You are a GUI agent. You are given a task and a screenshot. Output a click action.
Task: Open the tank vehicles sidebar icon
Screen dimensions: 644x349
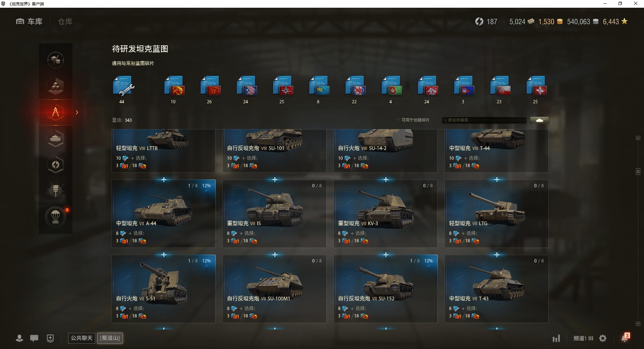click(56, 138)
